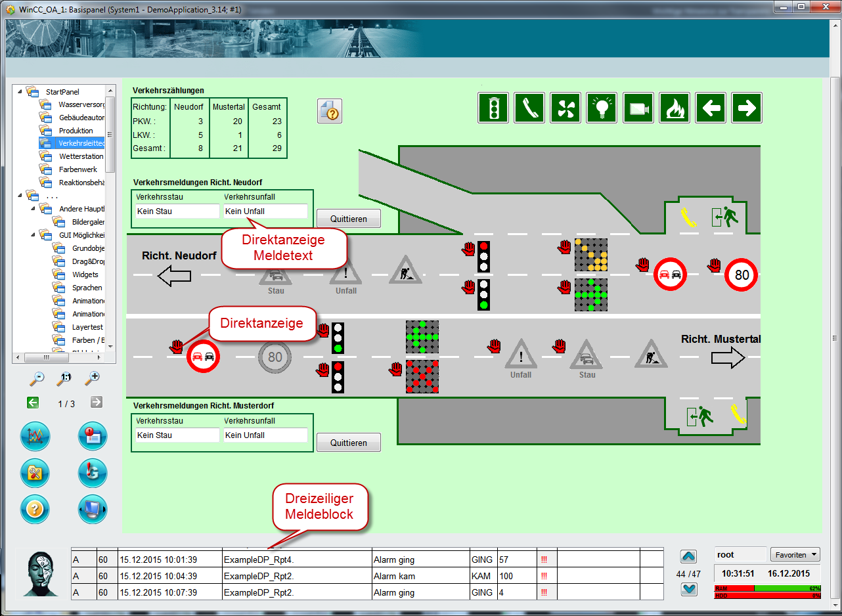Image resolution: width=842 pixels, height=616 pixels.
Task: Open the fire alarm panel icon
Action: pos(674,108)
